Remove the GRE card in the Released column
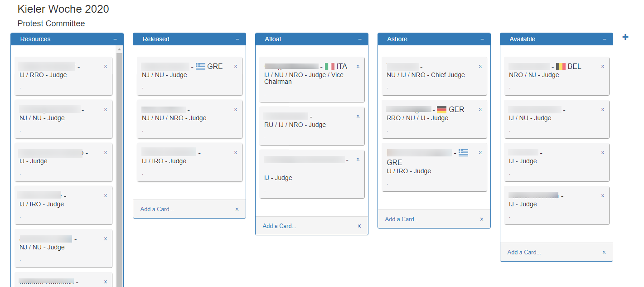The height and width of the screenshot is (287, 644). [236, 66]
